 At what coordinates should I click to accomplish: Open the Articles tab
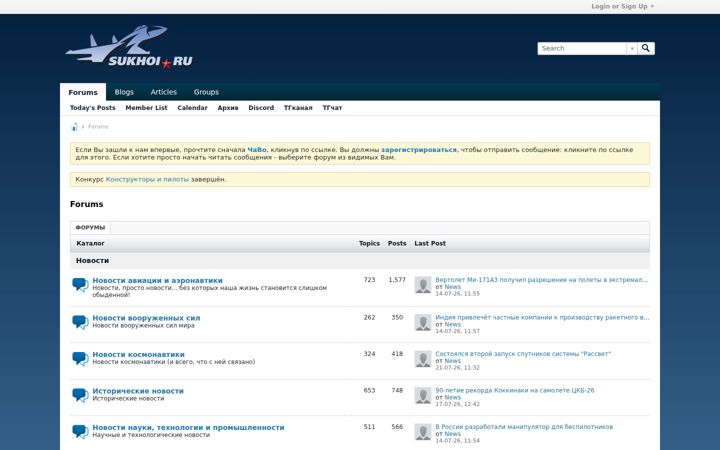pos(163,92)
